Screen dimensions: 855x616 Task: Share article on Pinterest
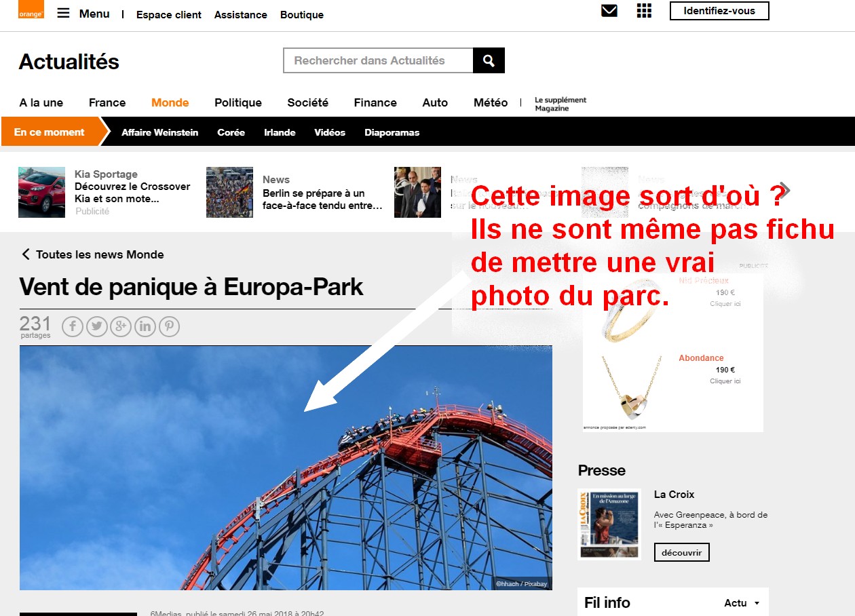pyautogui.click(x=169, y=327)
